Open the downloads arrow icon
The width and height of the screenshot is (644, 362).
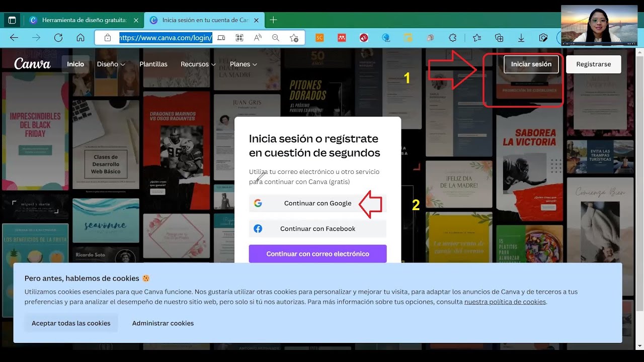coord(521,38)
